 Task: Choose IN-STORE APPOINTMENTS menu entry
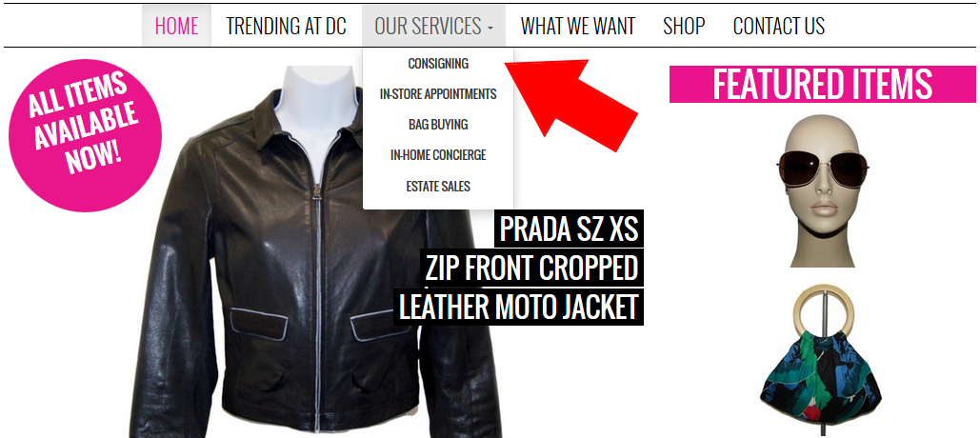(438, 93)
